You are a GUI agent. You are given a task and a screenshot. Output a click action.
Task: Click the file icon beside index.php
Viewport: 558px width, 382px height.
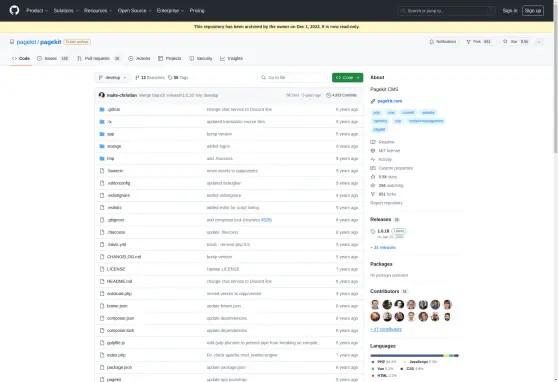click(102, 355)
